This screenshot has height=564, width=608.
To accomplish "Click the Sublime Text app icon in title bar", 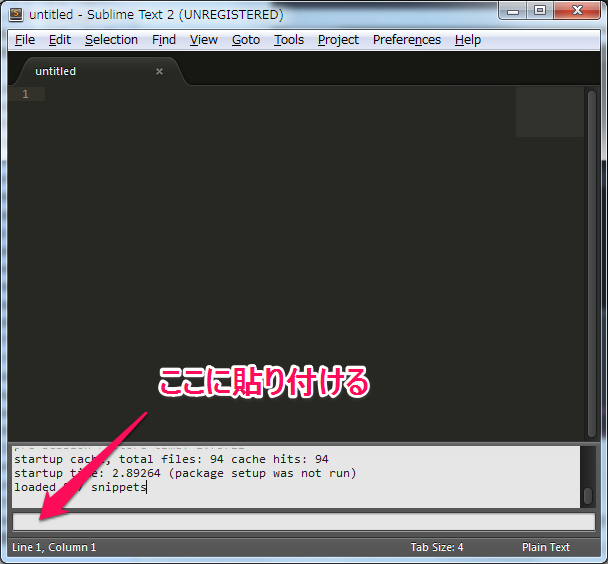I will click(16, 14).
